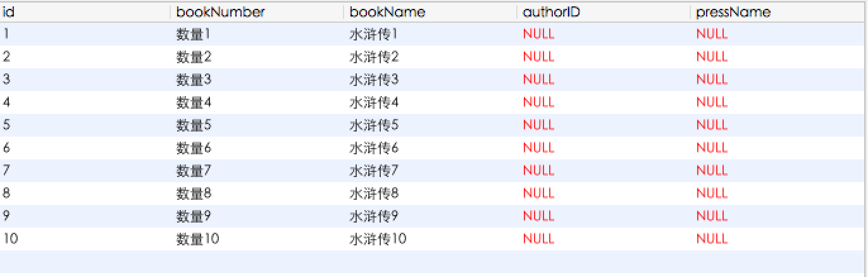This screenshot has height=277, width=868.
Task: Select authorID NULL in 水浒传9 row
Action: click(604, 216)
